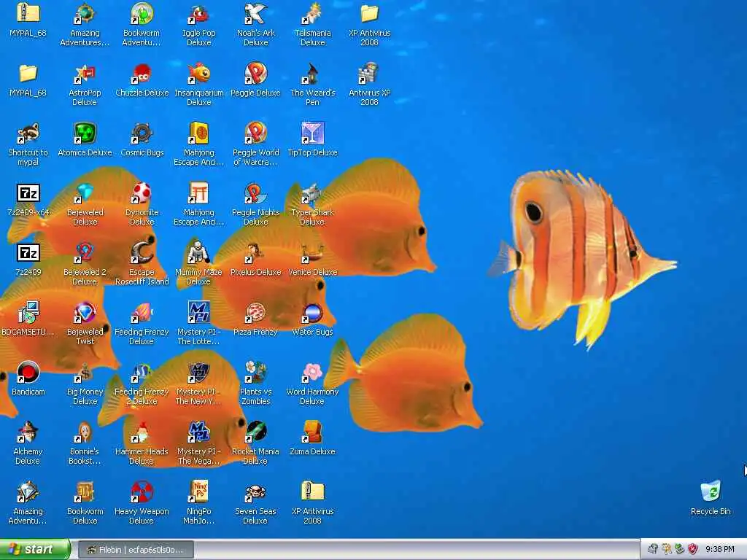Screen dimensions: 747x560
Task: Launch Bonnie's Bookst... shortcut
Action: (85, 444)
